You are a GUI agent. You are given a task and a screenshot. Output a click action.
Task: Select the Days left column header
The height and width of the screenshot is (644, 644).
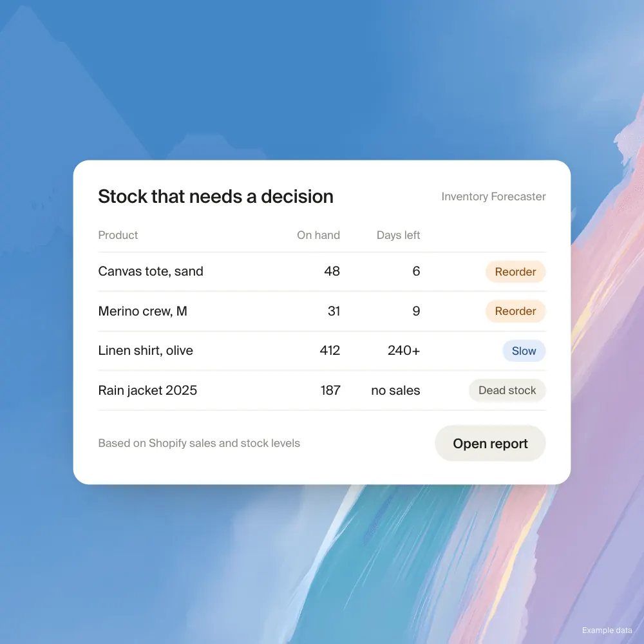click(x=398, y=235)
